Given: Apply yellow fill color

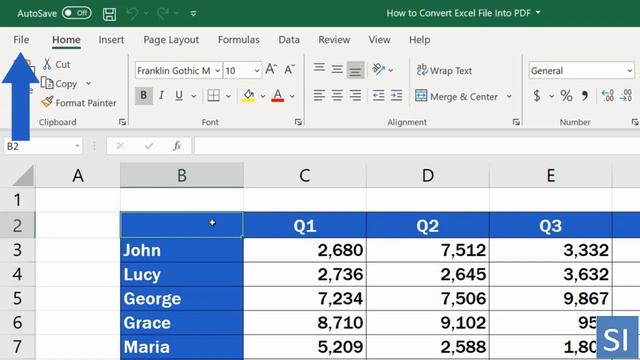Looking at the screenshot, I should 248,96.
